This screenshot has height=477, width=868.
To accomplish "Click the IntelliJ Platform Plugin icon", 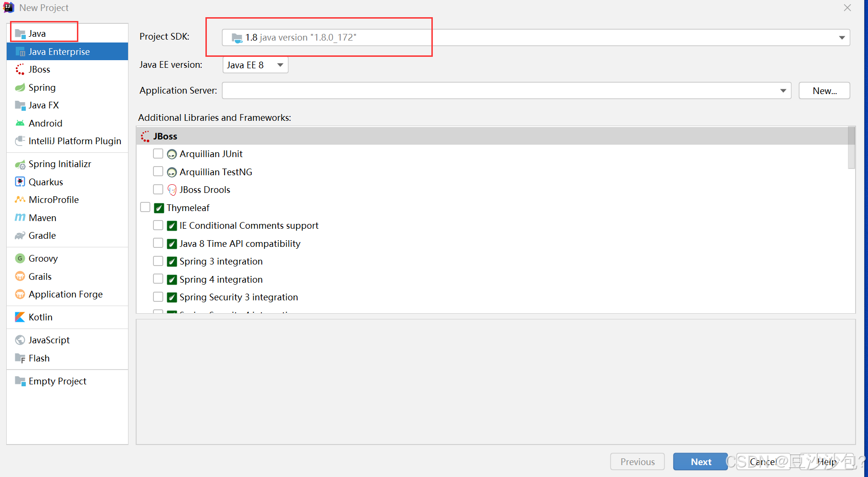I will [x=20, y=141].
